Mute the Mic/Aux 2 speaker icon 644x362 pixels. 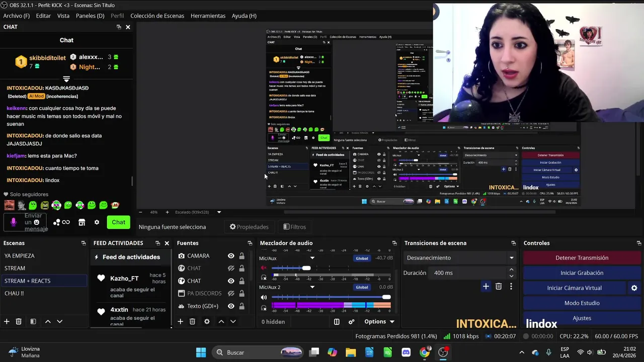click(x=264, y=297)
